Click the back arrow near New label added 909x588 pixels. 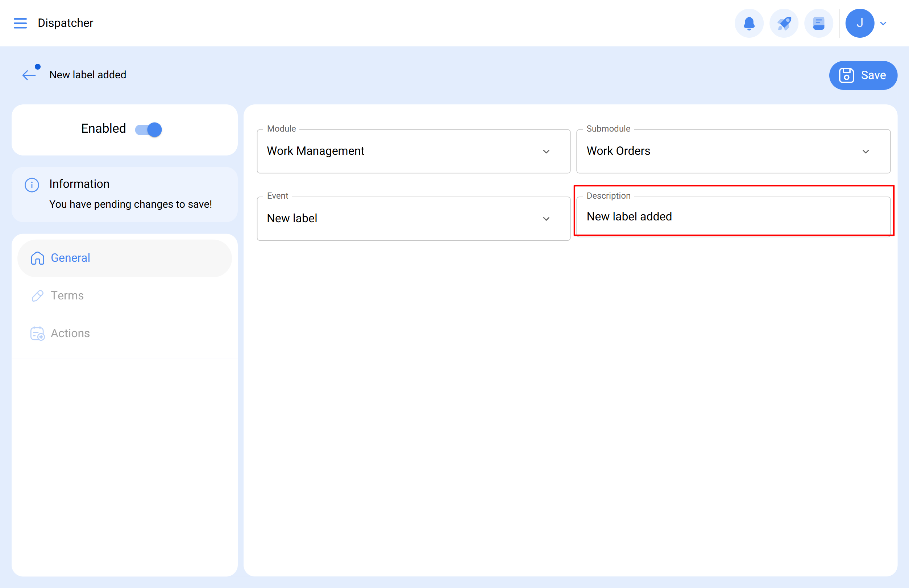pyautogui.click(x=29, y=75)
